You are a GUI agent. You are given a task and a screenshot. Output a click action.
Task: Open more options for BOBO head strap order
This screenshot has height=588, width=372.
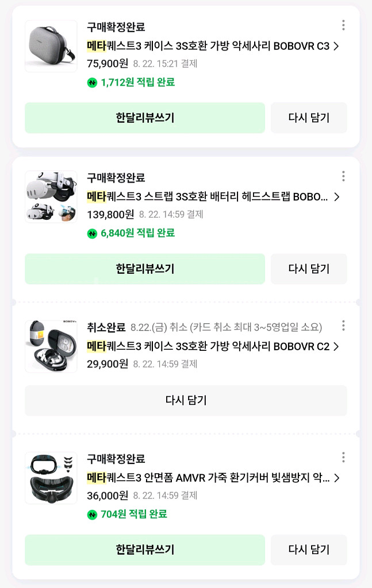(343, 176)
